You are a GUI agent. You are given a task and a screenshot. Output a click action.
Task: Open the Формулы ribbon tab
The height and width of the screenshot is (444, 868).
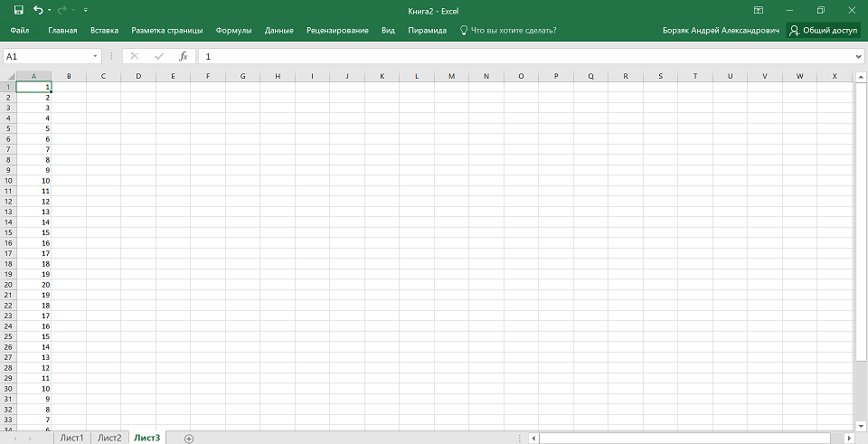[233, 30]
